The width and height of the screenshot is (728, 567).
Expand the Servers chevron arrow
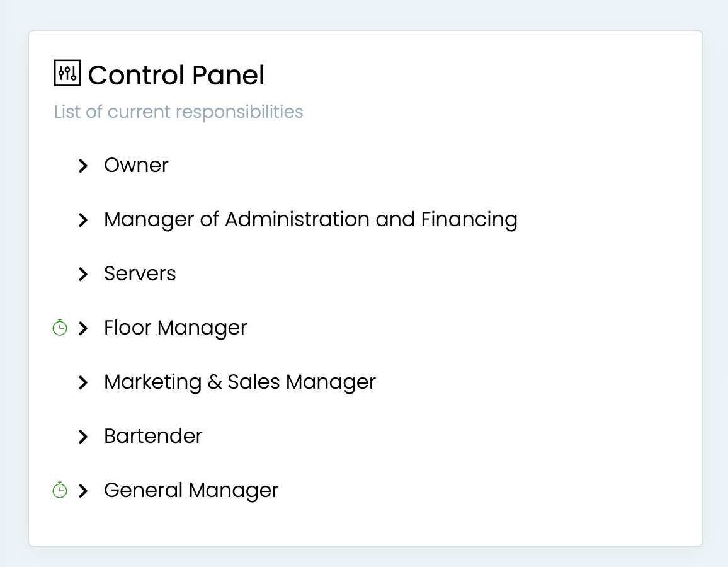(82, 274)
